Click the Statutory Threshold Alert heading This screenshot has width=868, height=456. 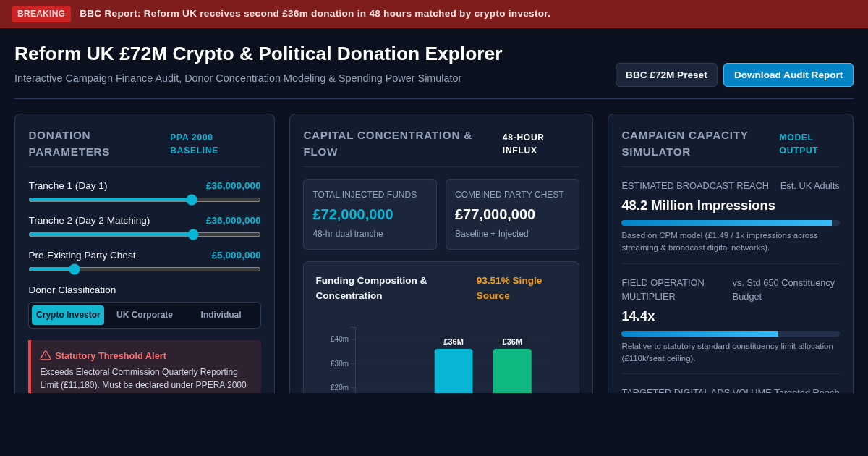pos(111,356)
